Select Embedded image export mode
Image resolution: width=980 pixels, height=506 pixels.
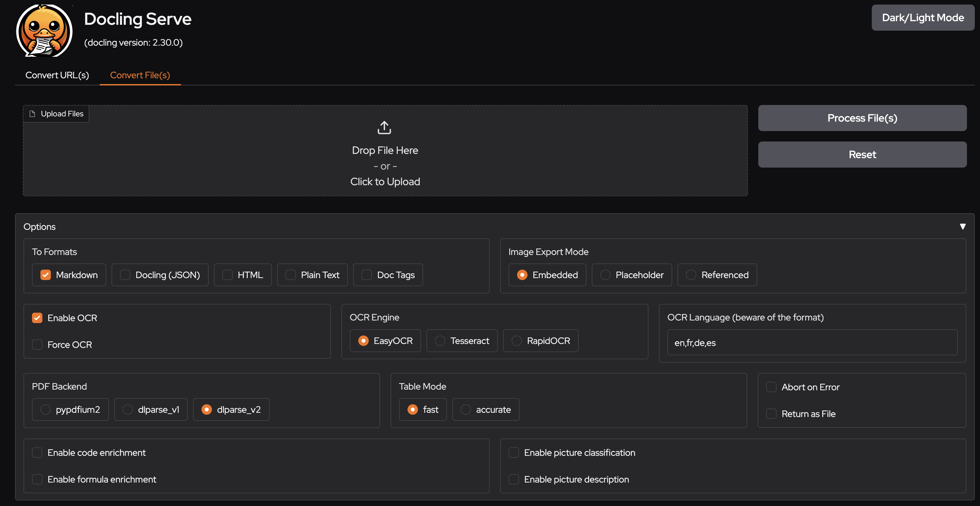click(522, 275)
